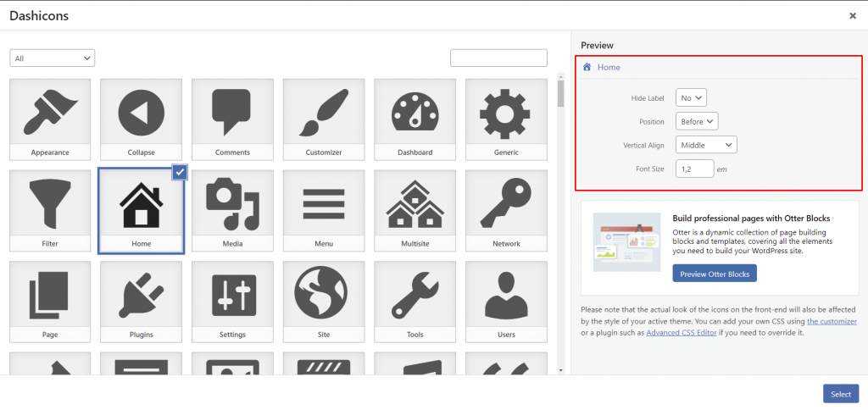Screen dimensions: 868x410
Task: Close the Dashicons dialog
Action: (853, 15)
